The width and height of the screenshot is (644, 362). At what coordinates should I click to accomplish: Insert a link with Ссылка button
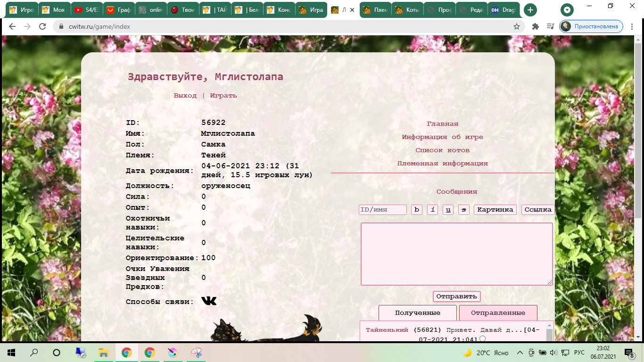tap(538, 210)
